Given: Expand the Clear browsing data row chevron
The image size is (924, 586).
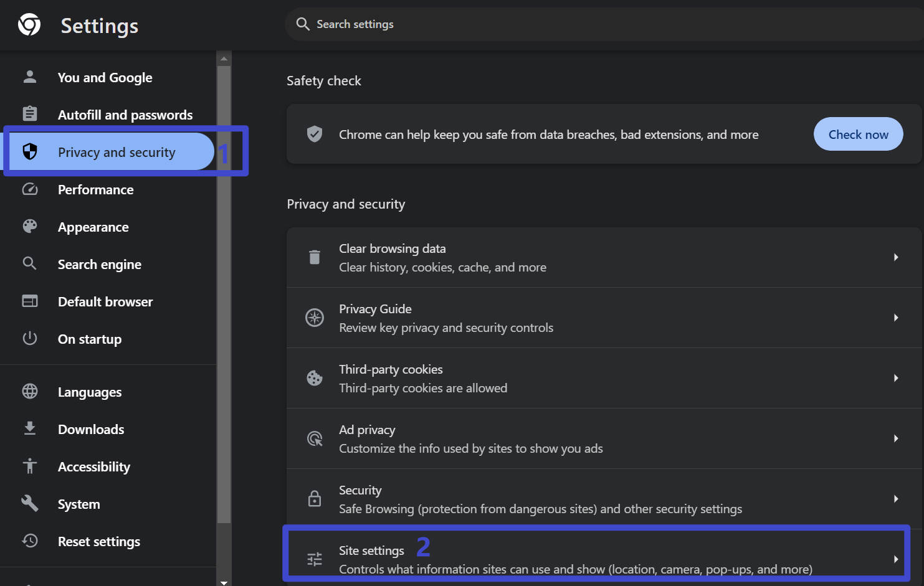Looking at the screenshot, I should click(x=896, y=257).
